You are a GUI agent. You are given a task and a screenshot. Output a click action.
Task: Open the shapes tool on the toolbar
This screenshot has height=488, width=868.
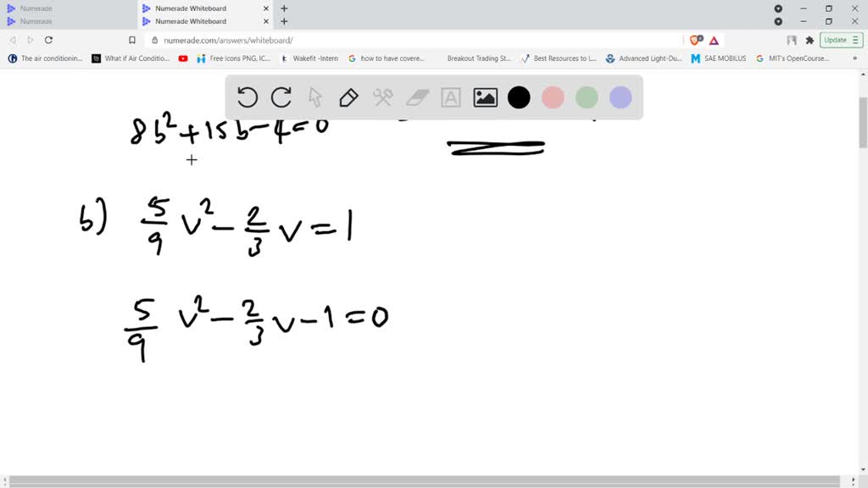[382, 97]
